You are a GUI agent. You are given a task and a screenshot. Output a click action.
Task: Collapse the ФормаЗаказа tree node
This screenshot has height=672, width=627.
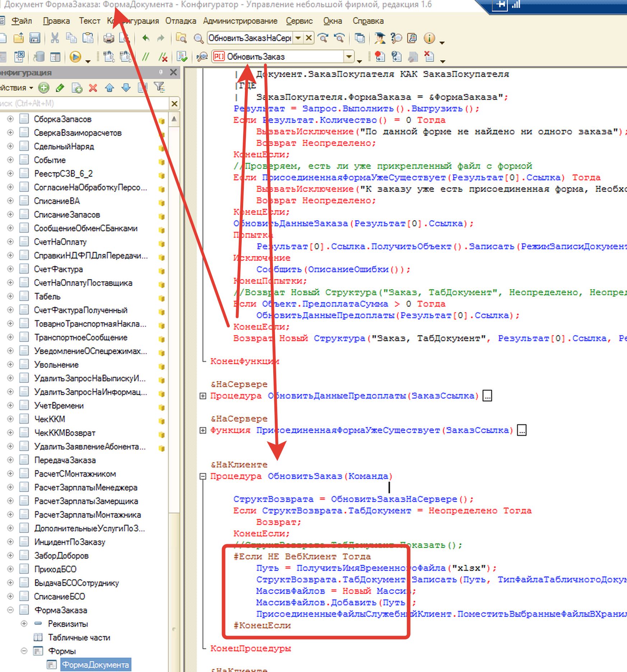(10, 610)
